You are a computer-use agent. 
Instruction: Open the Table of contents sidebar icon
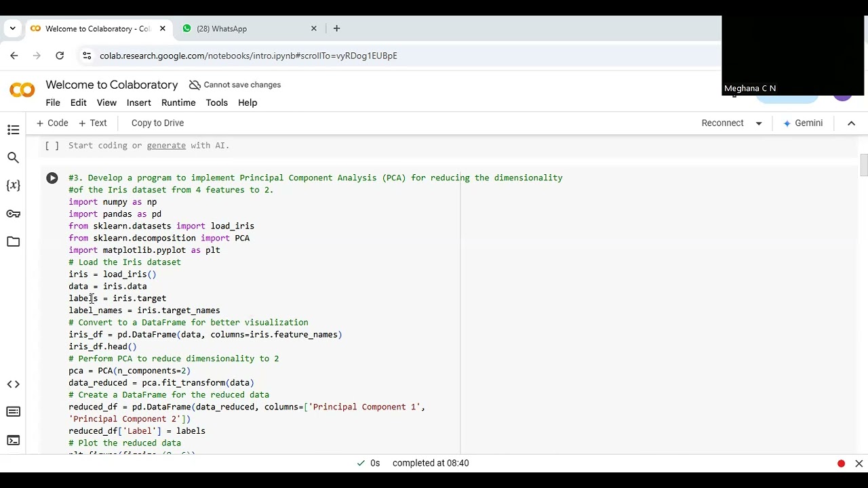click(x=13, y=129)
